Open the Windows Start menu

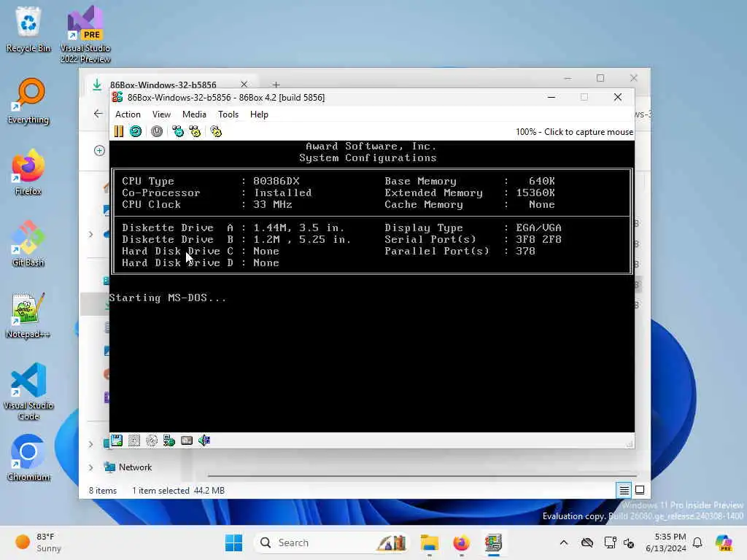233,542
